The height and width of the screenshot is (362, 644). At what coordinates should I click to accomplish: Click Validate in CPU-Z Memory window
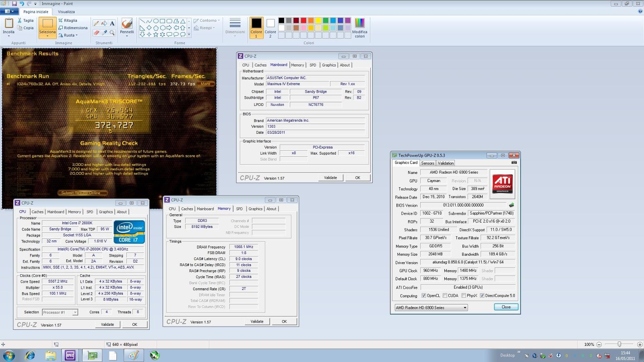pos(257,321)
